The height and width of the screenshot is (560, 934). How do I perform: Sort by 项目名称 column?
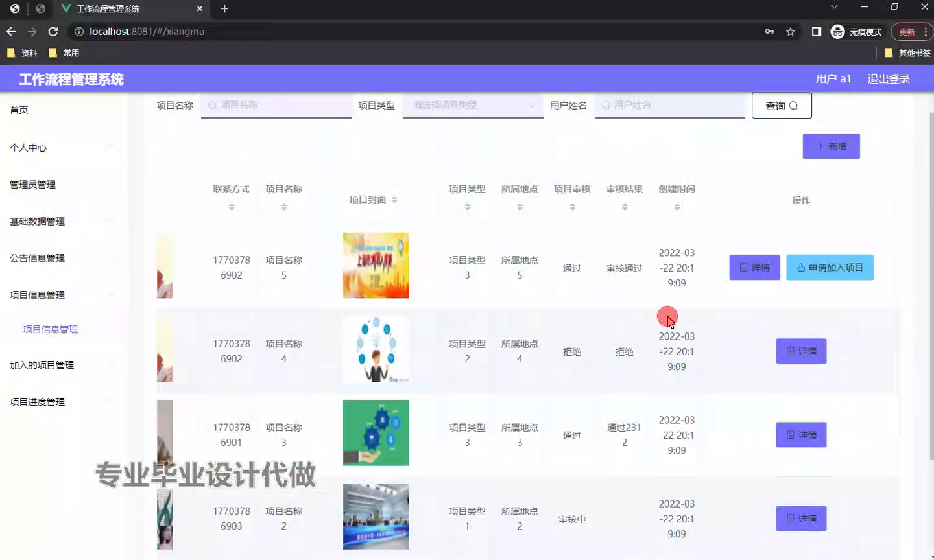[x=284, y=207]
